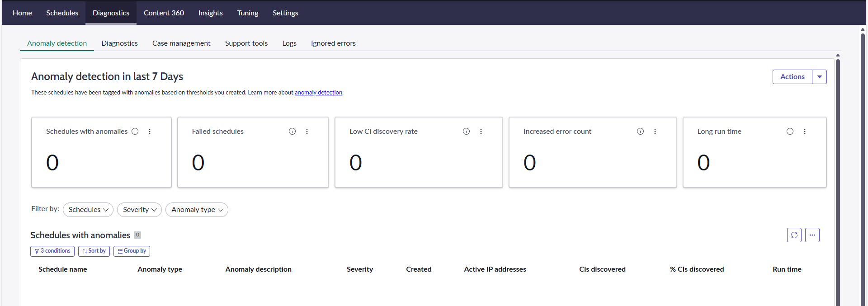This screenshot has height=306, width=868.
Task: Click the Anomaly type column header
Action: [x=160, y=269]
